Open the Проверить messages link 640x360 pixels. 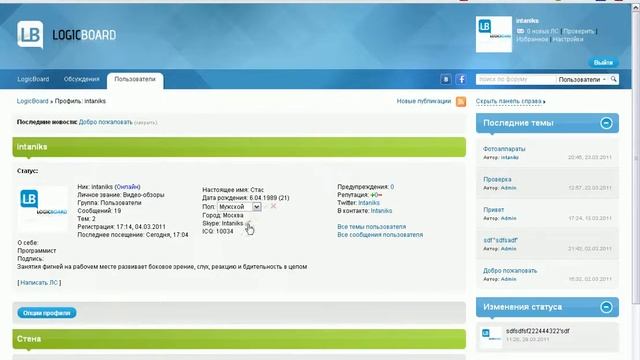[x=579, y=31]
